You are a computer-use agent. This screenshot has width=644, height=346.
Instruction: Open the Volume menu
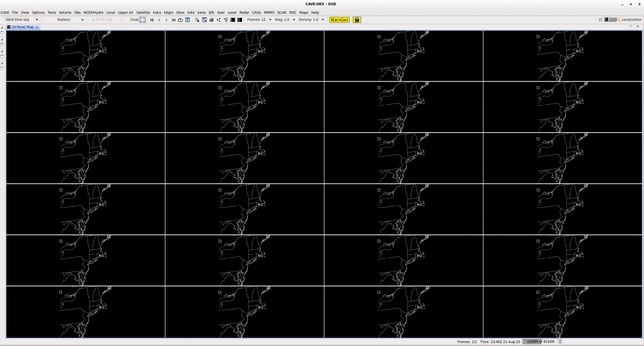65,12
